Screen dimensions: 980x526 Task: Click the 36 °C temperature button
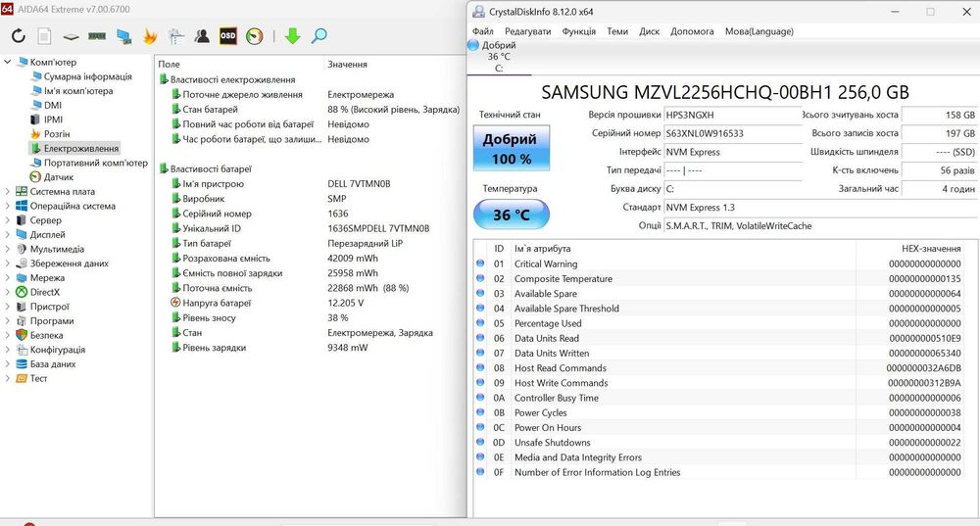(x=512, y=215)
